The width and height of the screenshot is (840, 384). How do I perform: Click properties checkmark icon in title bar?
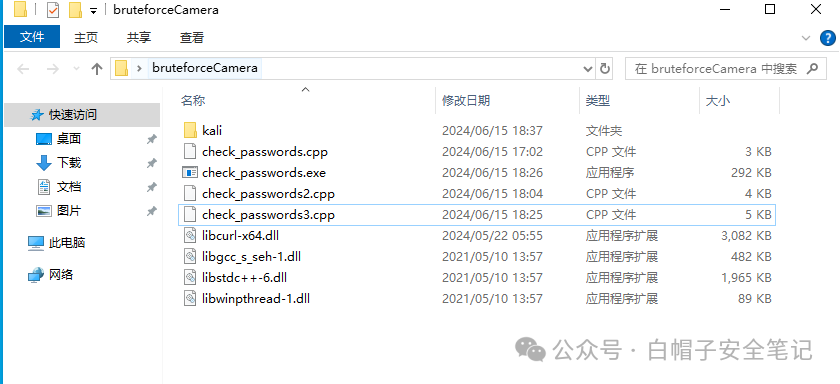[52, 10]
